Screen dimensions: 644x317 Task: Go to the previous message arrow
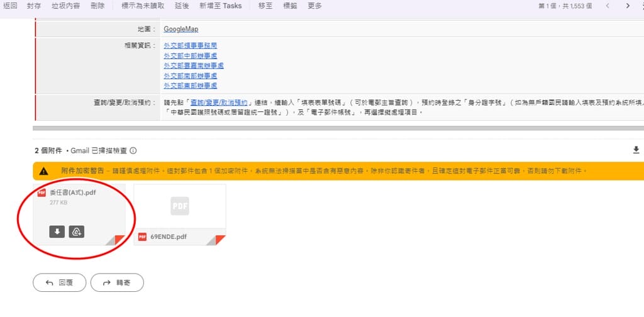tap(608, 6)
